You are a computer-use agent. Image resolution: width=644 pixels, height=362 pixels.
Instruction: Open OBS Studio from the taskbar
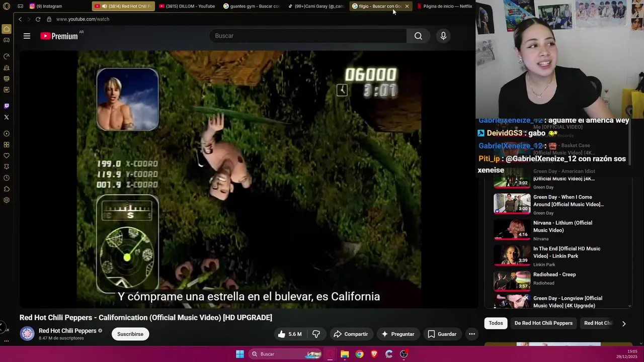(x=404, y=354)
